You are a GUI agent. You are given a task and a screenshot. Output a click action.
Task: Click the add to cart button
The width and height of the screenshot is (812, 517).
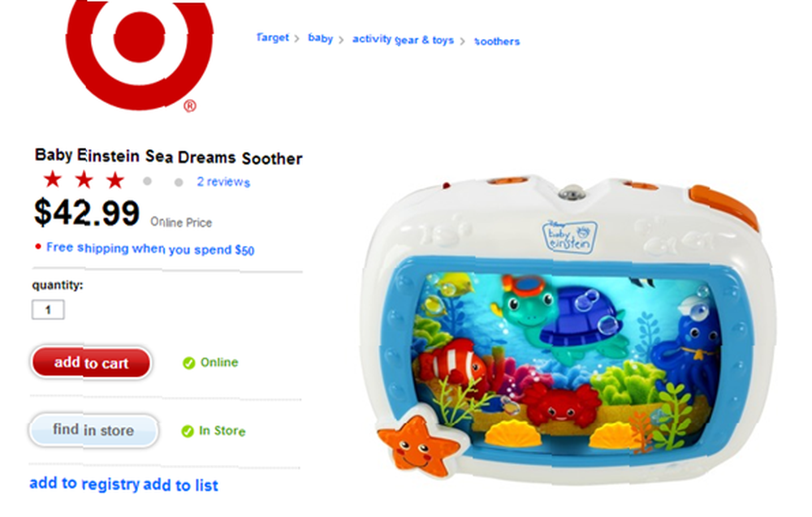[x=91, y=363]
